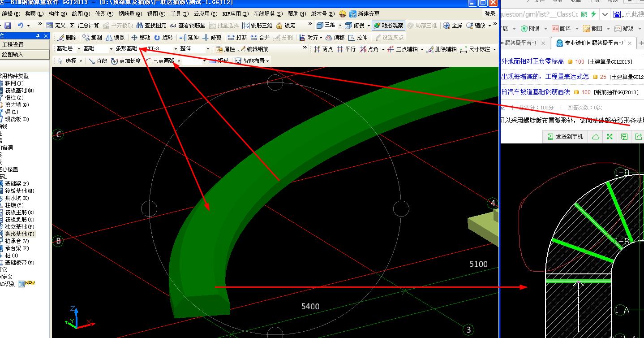Select the 偏移 offset tool

(335, 38)
